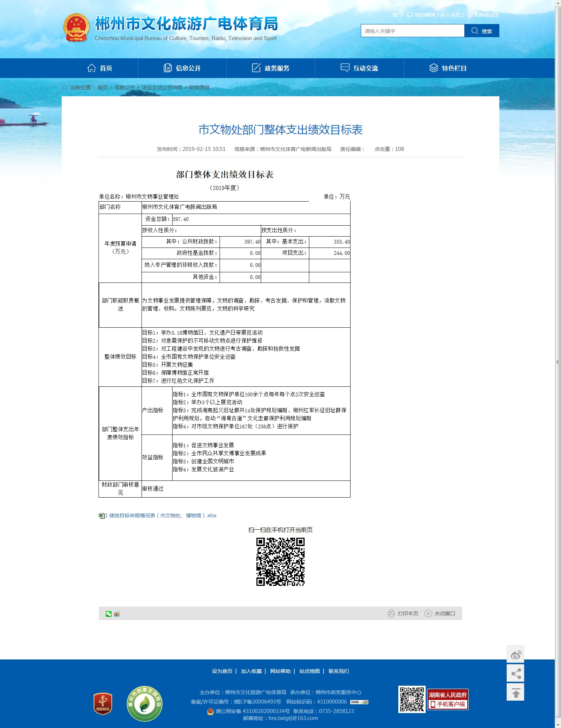Switch to traditional Chinese with 繁 link

click(x=395, y=15)
